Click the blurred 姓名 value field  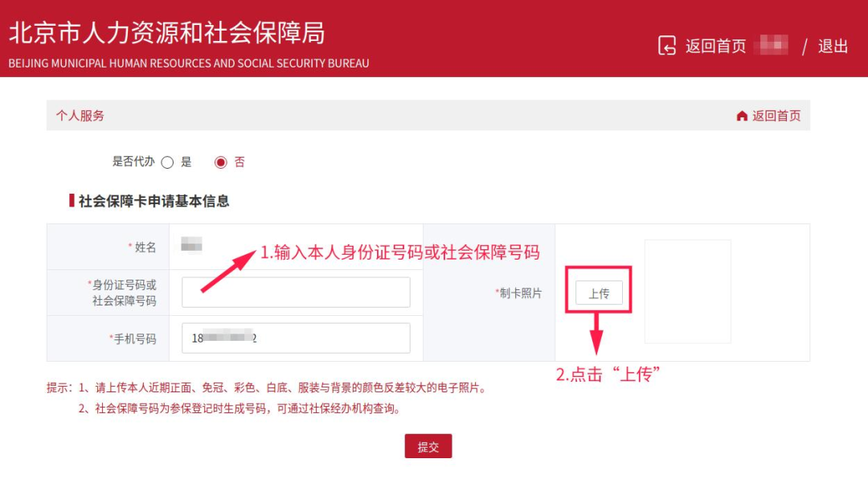click(191, 244)
